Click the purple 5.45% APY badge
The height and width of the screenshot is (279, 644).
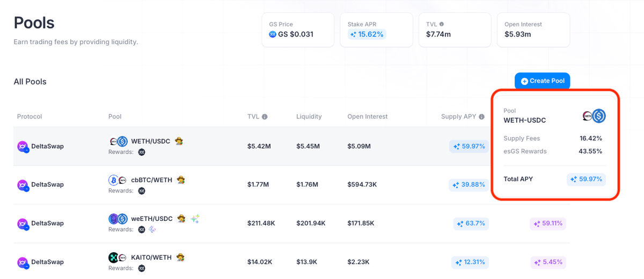click(548, 262)
